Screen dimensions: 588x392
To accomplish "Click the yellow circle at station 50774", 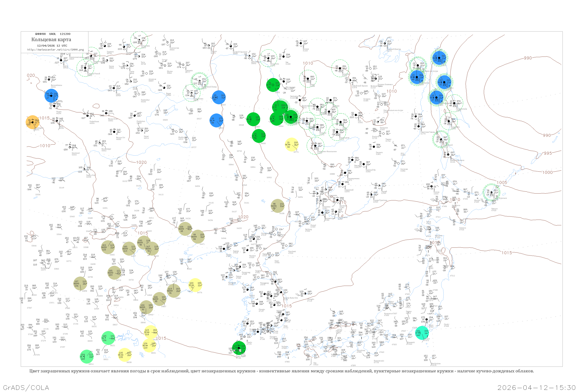I will (x=292, y=144).
